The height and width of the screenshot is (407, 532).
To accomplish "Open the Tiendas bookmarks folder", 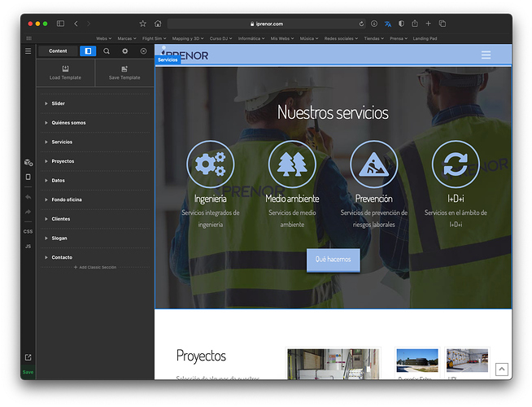I will tap(374, 38).
